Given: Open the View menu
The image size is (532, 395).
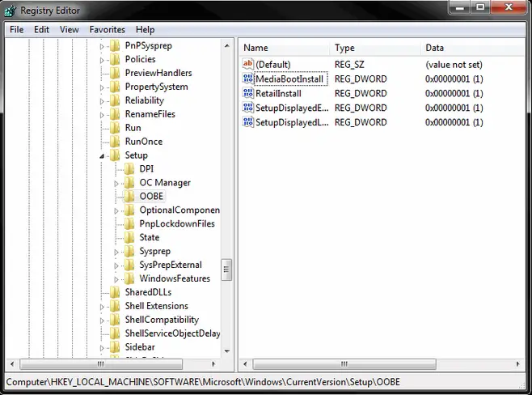Looking at the screenshot, I should tap(70, 30).
